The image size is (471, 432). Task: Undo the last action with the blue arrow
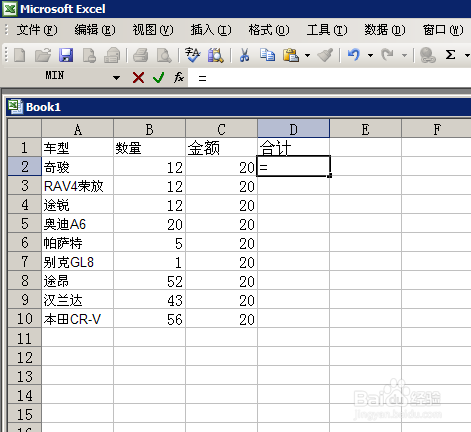pos(354,55)
